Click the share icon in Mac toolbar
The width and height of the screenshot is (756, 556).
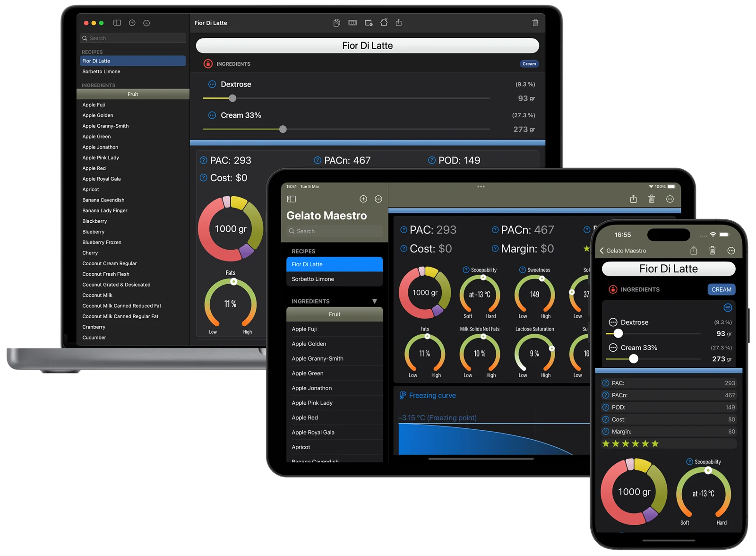[x=398, y=23]
